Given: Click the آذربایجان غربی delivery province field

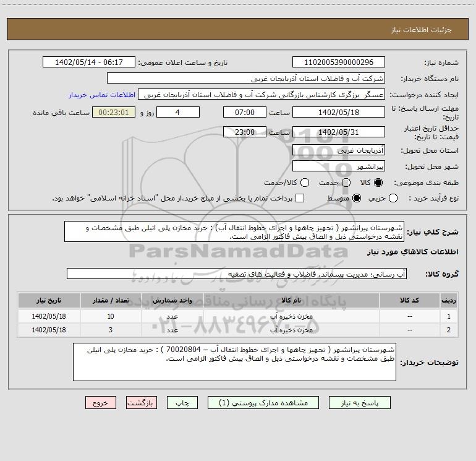Looking at the screenshot, I should pos(339,150).
